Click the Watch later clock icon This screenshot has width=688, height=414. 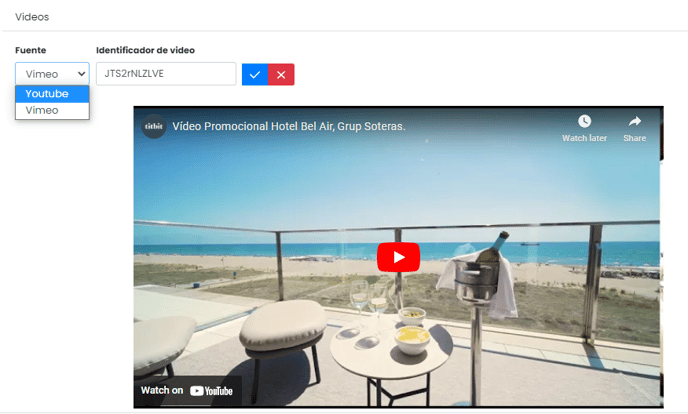584,121
